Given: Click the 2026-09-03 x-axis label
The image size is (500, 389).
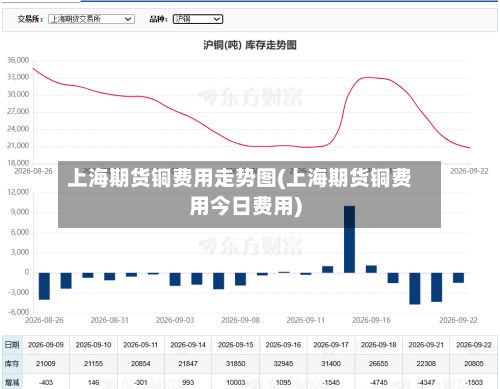Looking at the screenshot, I should click(x=175, y=320).
